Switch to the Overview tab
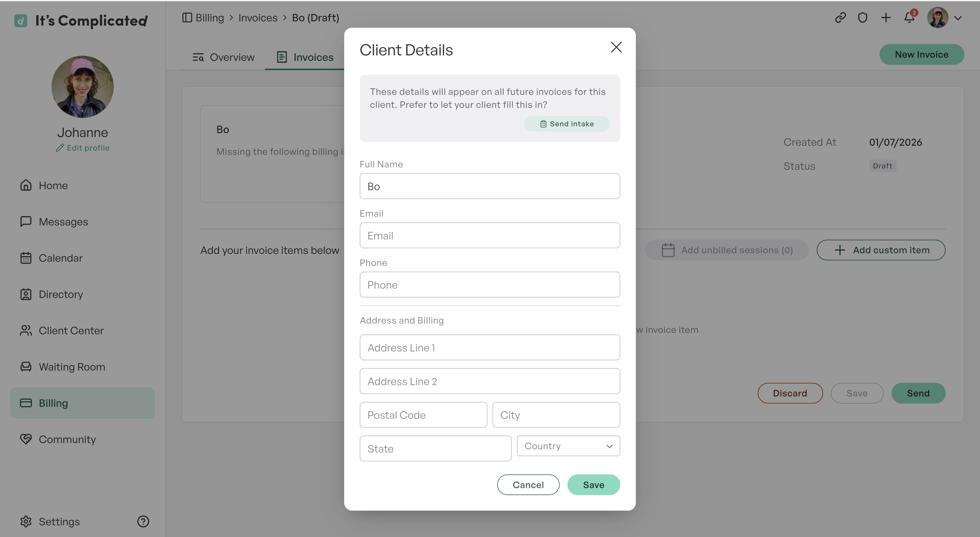This screenshot has width=980, height=537. pos(223,57)
